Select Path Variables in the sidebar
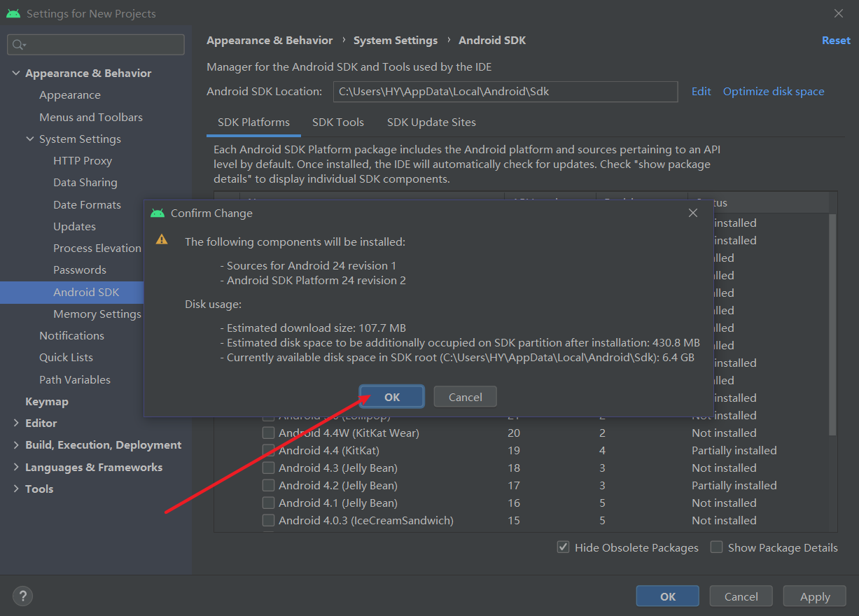This screenshot has width=859, height=616. (x=75, y=379)
